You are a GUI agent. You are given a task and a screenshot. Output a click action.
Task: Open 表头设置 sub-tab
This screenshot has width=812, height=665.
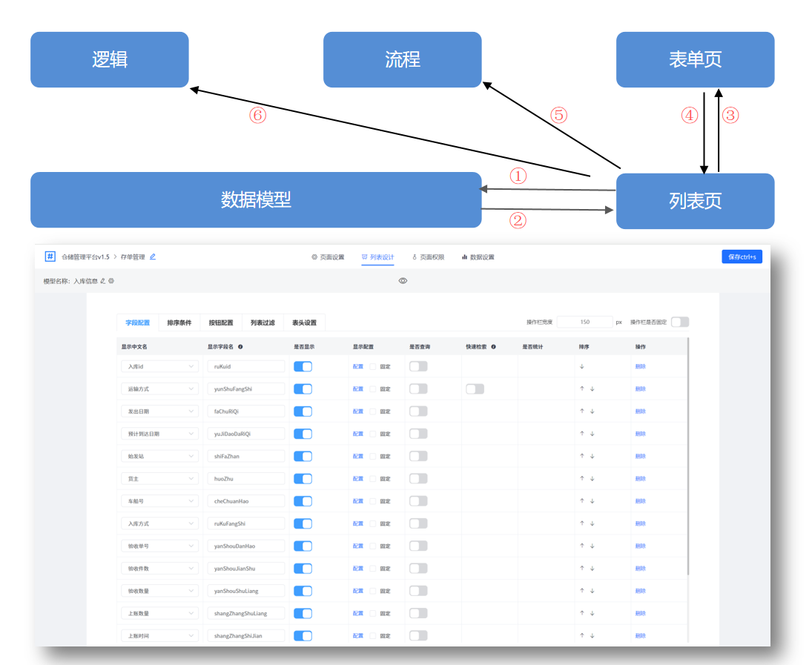[304, 322]
